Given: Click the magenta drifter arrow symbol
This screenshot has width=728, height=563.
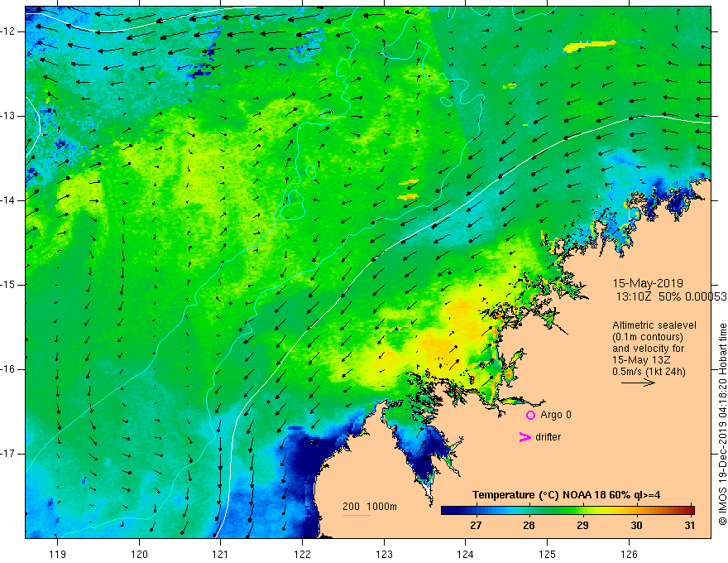Looking at the screenshot, I should [x=524, y=437].
